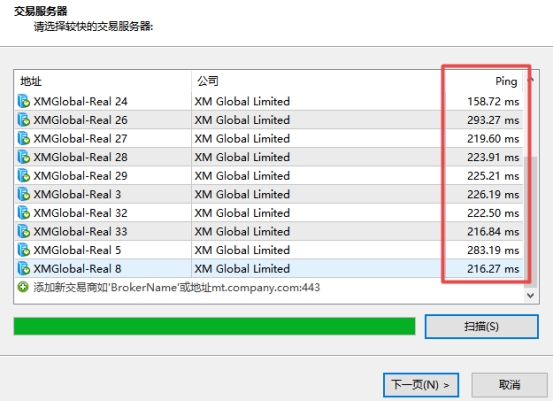Viewport: 554px width, 401px height.
Task: Click the 226.19 ms ping value
Action: 493,194
